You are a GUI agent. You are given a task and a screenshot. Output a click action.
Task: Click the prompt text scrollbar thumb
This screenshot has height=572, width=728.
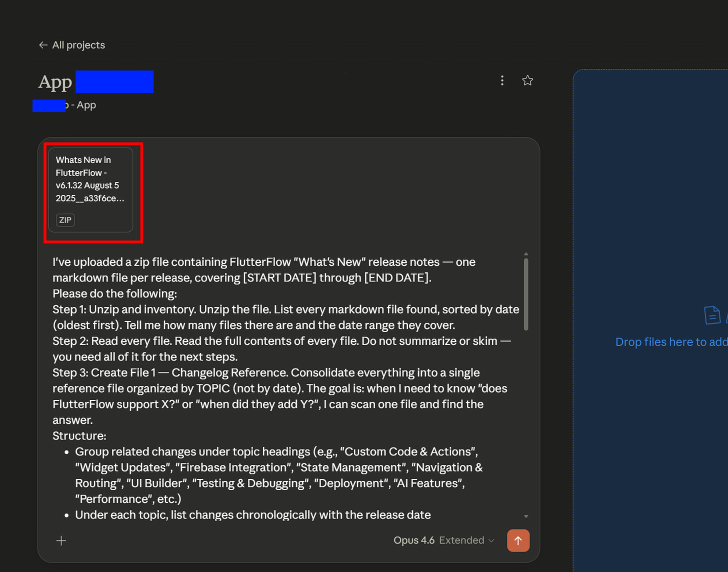pos(526,294)
